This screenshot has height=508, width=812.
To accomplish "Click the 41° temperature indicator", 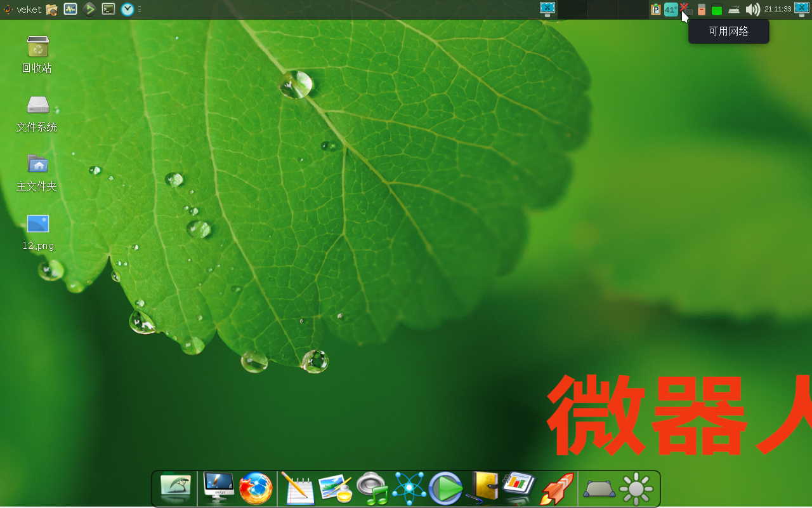I will pos(671,10).
